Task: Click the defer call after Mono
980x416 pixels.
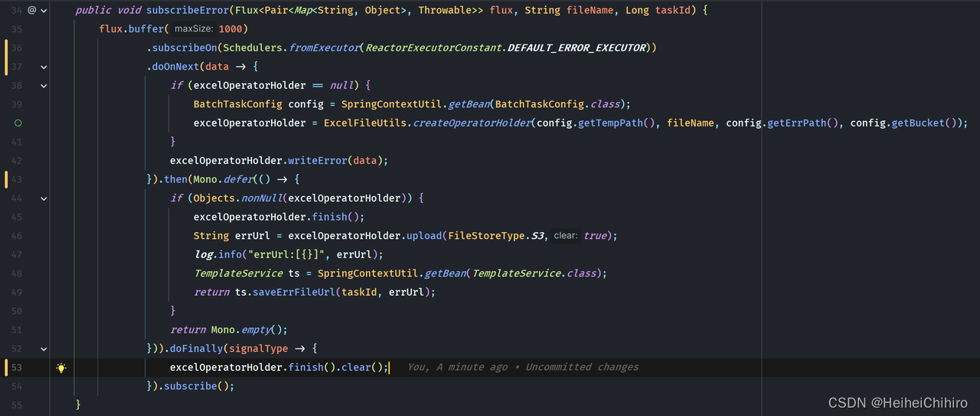Action: (238, 180)
